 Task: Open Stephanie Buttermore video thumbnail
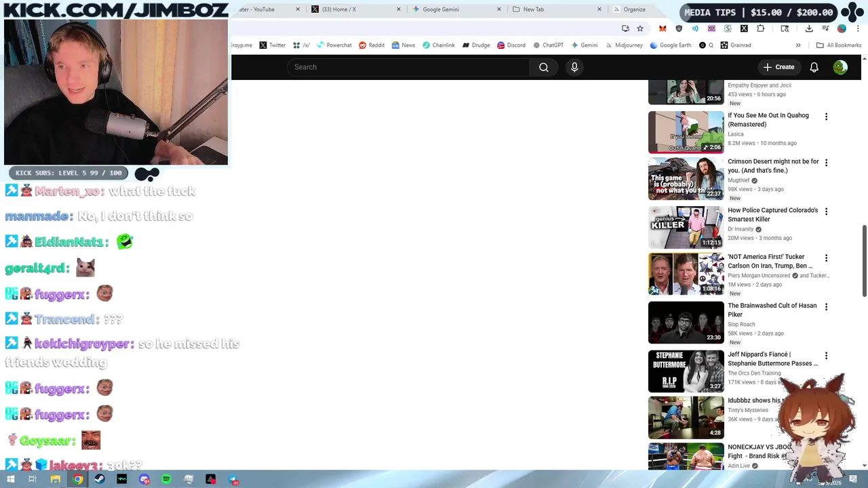tap(686, 371)
